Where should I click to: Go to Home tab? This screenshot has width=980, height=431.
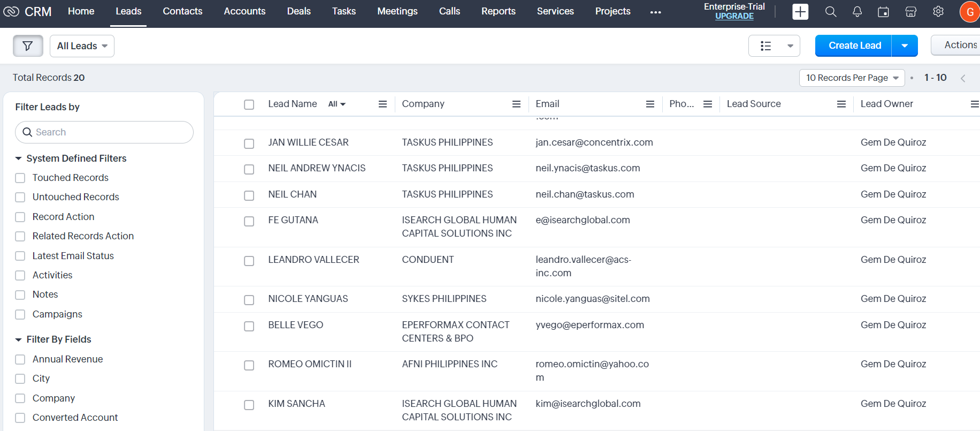(81, 11)
